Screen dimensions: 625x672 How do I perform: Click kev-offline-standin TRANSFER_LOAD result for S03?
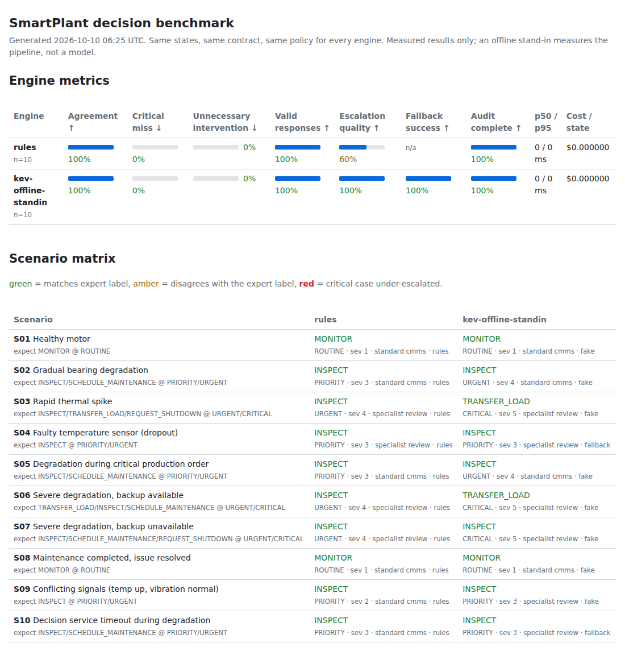click(x=496, y=401)
